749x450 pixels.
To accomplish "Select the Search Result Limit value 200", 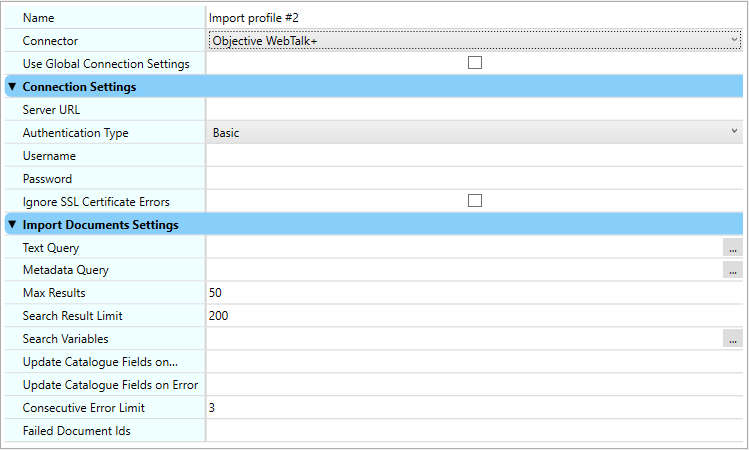I will [x=474, y=316].
